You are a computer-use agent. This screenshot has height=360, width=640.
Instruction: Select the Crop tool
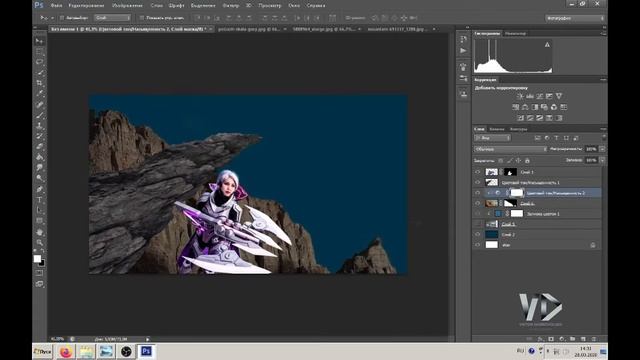tap(39, 83)
